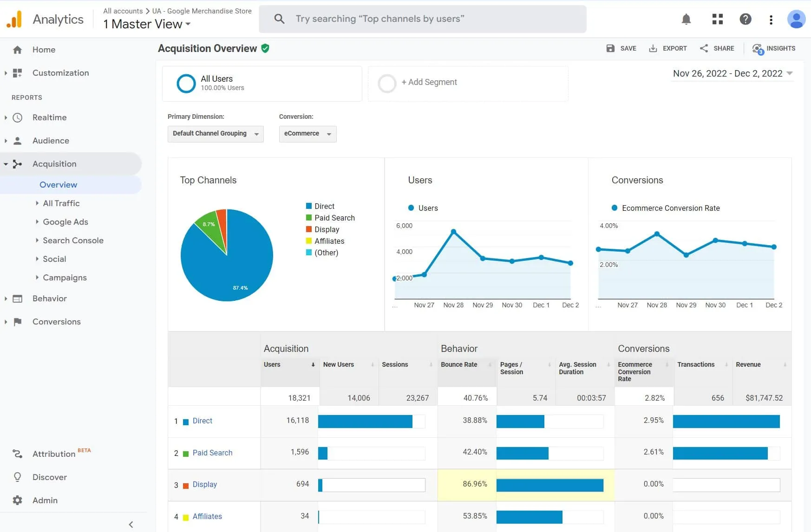Click the green verified shield icon
The width and height of the screenshot is (811, 532).
tap(265, 48)
